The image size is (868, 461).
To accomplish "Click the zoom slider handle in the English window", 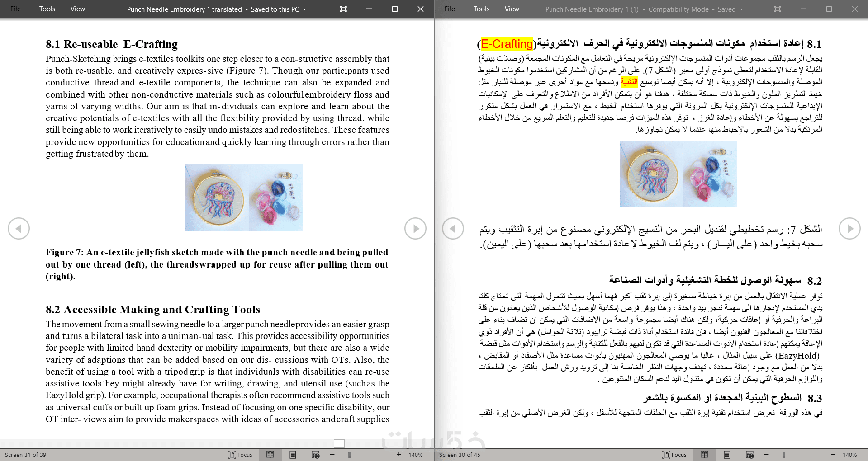I will tap(350, 455).
